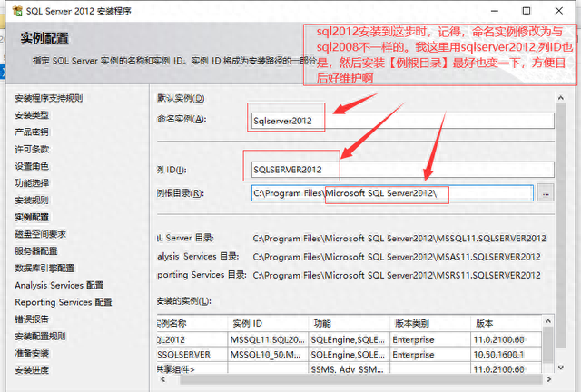Click the named instance text field
Viewport: 581px width, 392px height.
click(403, 121)
